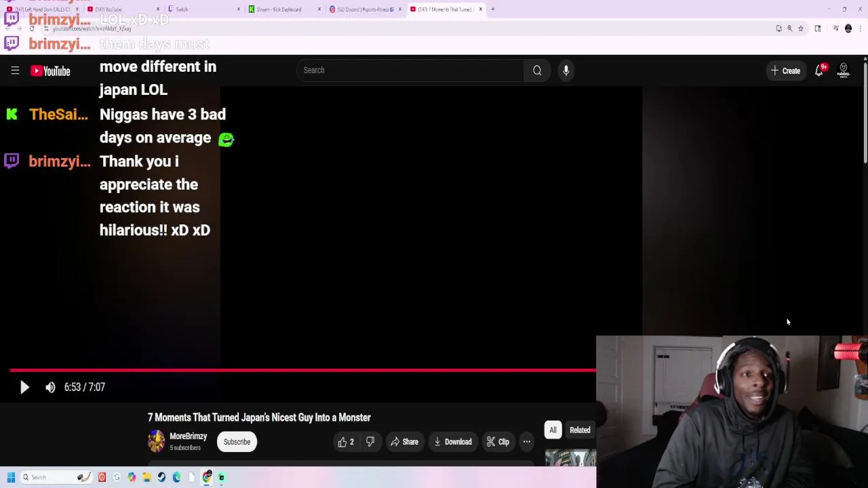Open the YouTube account avatar menu
Image resolution: width=868 pixels, height=488 pixels.
844,70
